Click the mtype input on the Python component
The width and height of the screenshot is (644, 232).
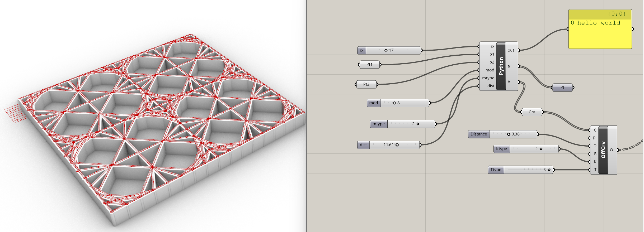point(488,78)
